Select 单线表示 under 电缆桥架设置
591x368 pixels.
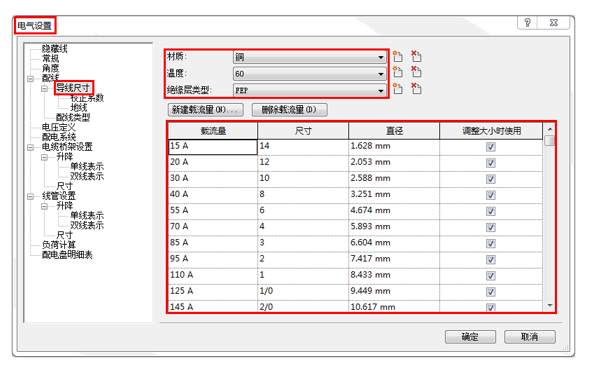coord(87,166)
